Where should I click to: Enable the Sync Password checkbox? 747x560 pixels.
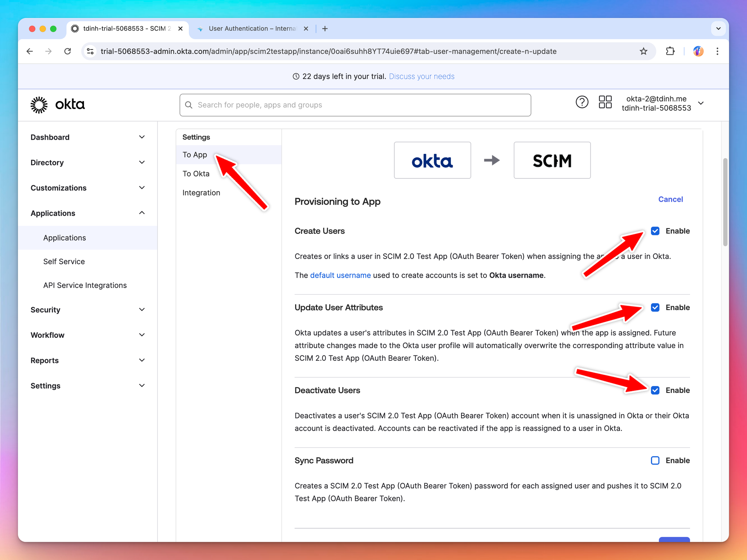[655, 460]
